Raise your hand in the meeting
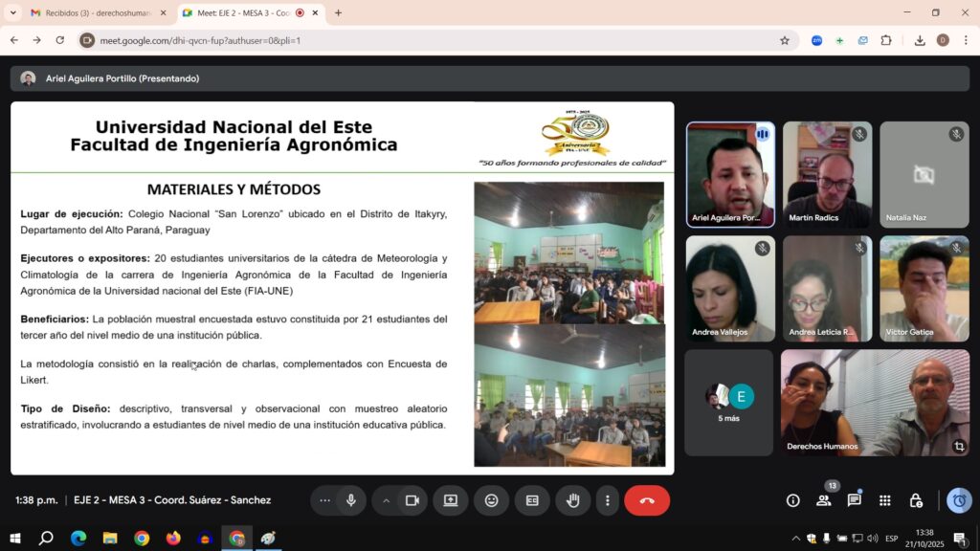 click(573, 499)
